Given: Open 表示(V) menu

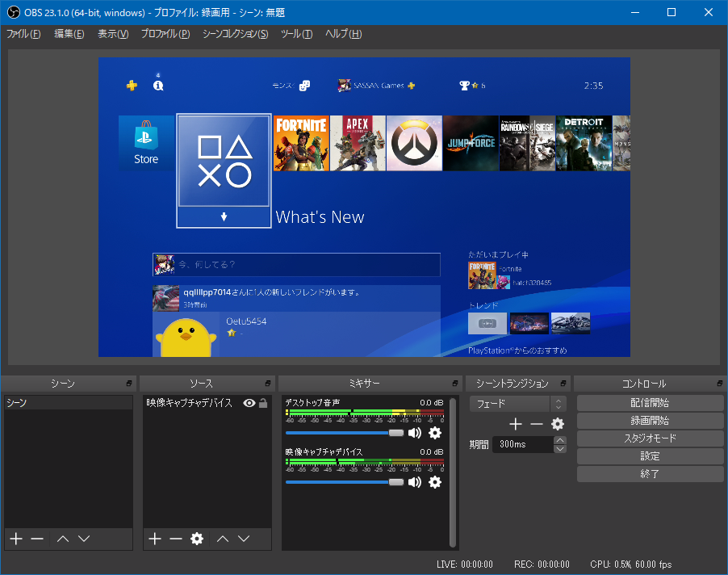Looking at the screenshot, I should 113,34.
